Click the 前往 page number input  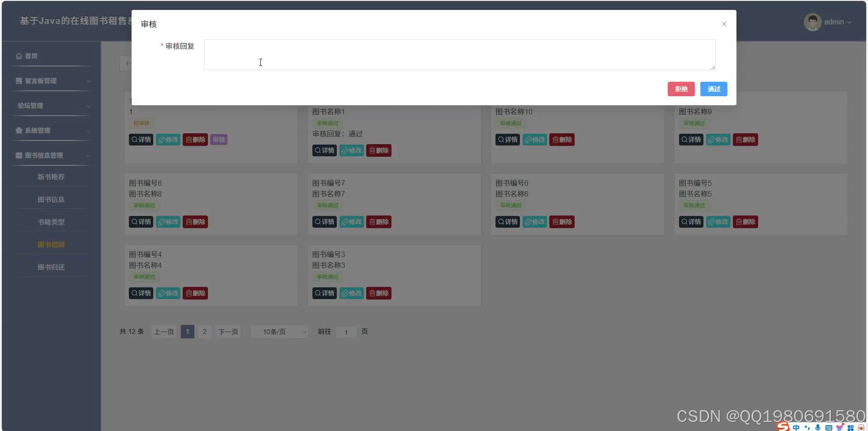346,332
